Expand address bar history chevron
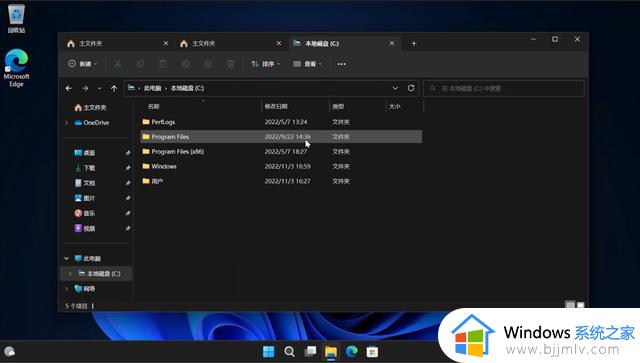The width and height of the screenshot is (640, 363). pyautogui.click(x=395, y=88)
